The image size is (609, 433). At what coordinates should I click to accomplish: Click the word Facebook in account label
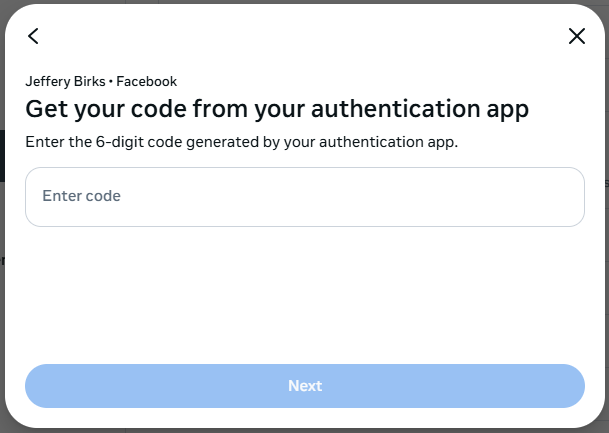[146, 81]
